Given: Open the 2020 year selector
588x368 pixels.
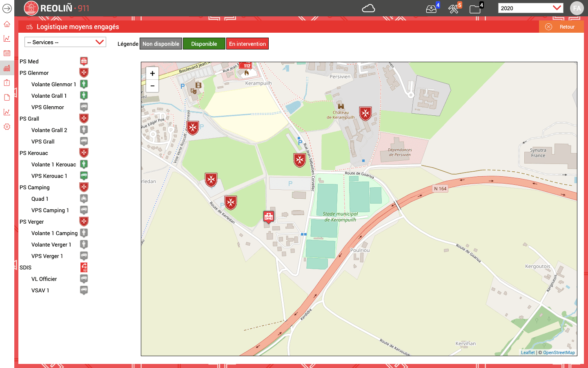Looking at the screenshot, I should pos(530,7).
